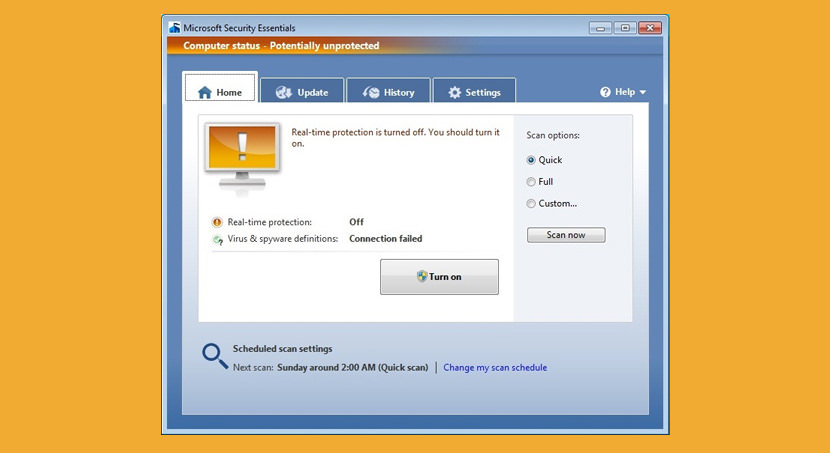Click the 'Virus & spyware definitions:' label
Screen dimensions: 830x453
coord(283,239)
